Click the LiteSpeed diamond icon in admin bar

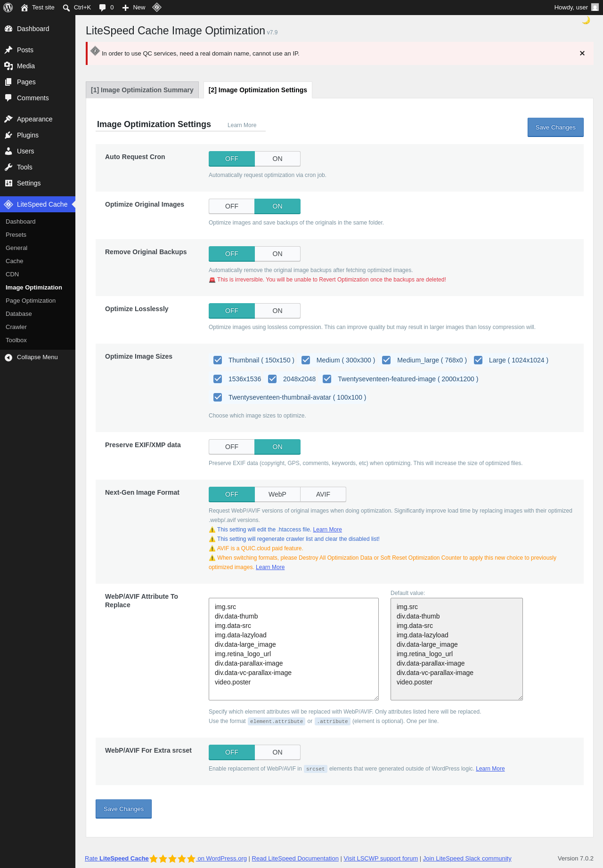point(157,7)
